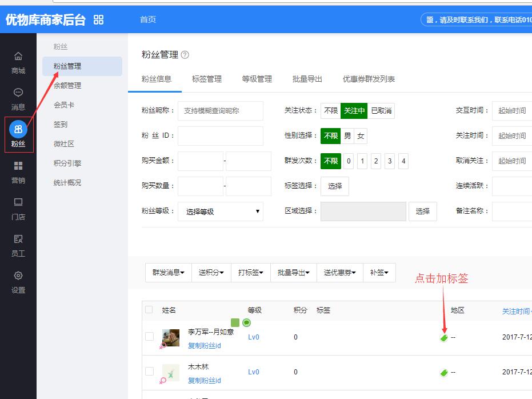Open the 粉丝等级 选择等级 dropdown
532x399 pixels.
[220, 212]
